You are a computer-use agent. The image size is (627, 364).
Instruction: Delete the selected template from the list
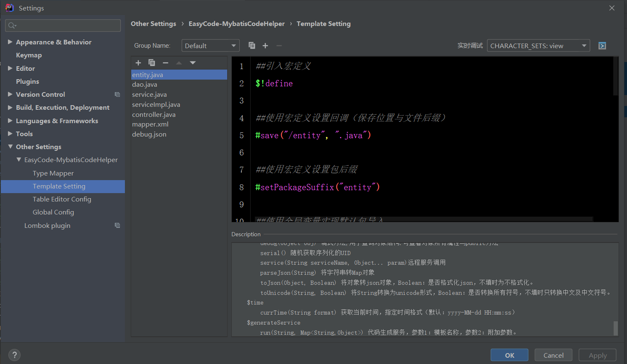point(165,62)
